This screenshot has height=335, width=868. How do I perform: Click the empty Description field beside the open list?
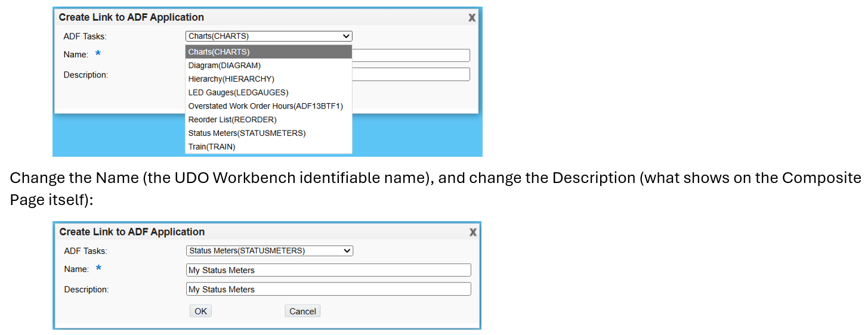410,75
